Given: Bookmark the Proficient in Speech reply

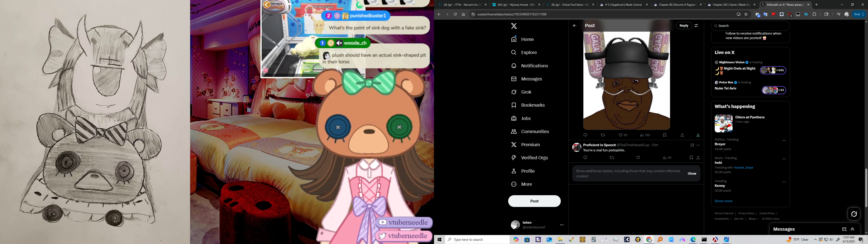Looking at the screenshot, I should (x=691, y=158).
